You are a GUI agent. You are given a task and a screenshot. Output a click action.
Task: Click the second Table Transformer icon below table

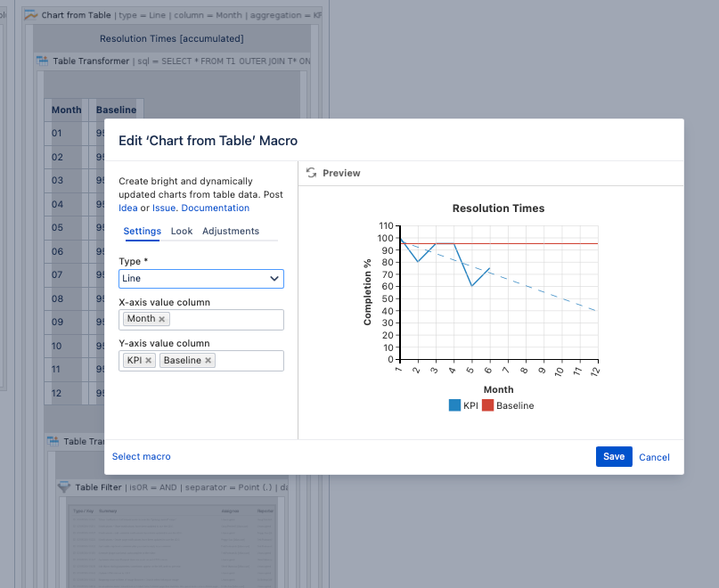[53, 441]
